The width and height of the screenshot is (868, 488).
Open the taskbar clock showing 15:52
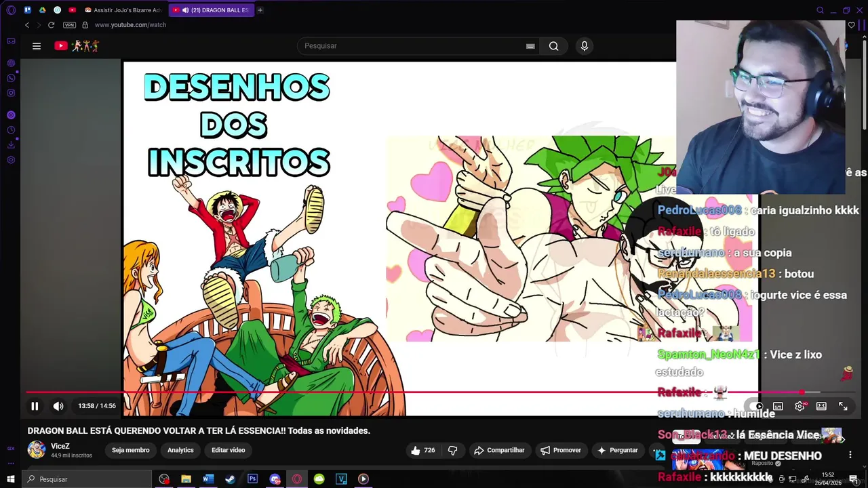click(x=828, y=479)
